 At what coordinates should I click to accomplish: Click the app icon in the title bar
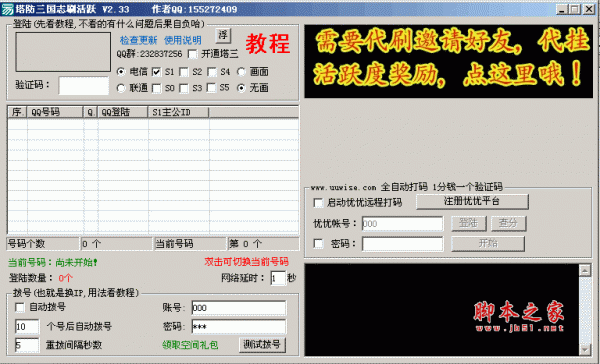click(7, 9)
